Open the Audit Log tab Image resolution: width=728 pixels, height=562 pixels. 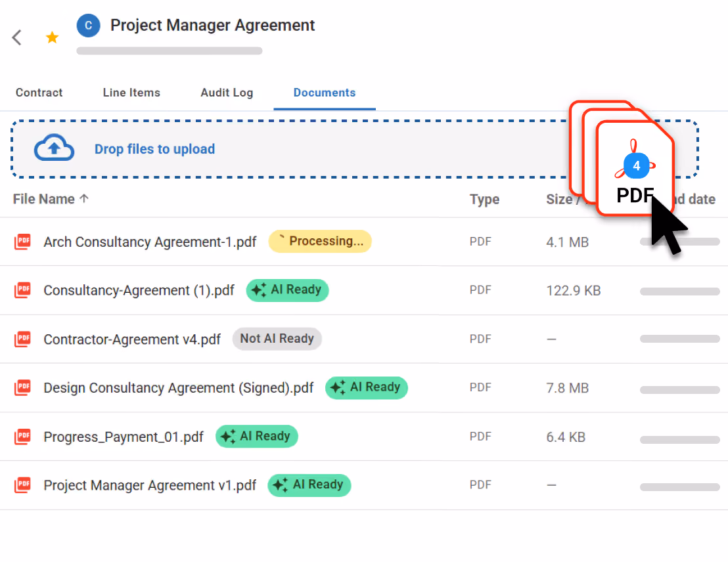[227, 93]
